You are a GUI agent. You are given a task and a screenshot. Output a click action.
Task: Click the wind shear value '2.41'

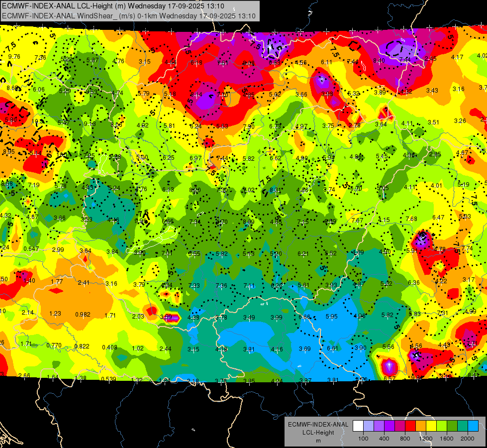pos(84,283)
